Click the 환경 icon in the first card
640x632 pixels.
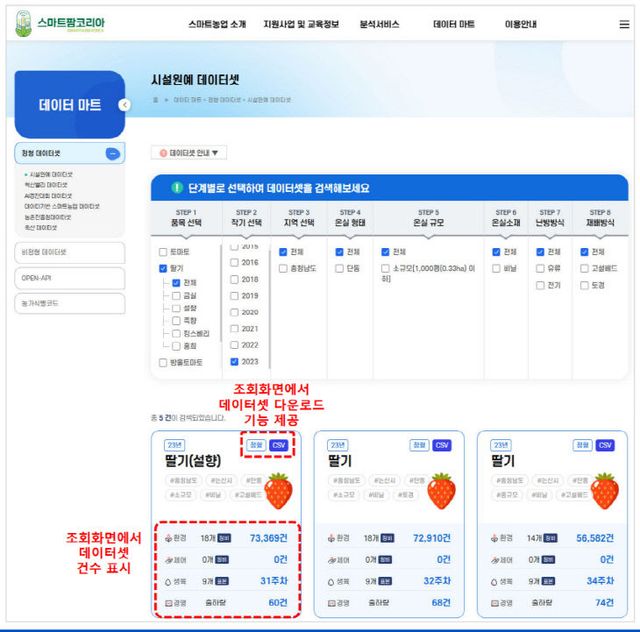166,538
